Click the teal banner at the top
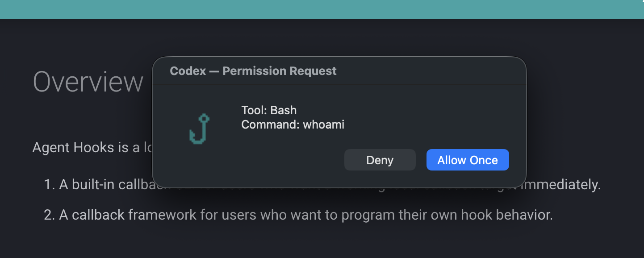Viewport: 644px width, 258px height. 322,9
